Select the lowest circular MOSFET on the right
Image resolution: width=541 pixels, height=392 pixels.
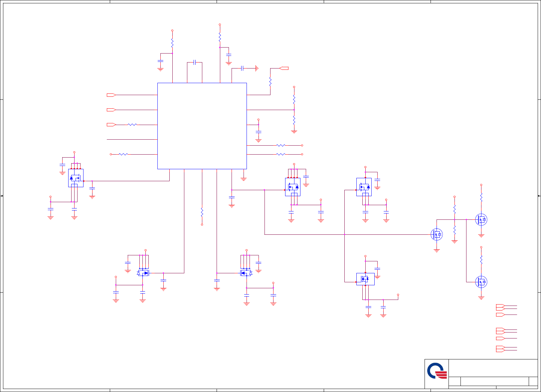[481, 282]
